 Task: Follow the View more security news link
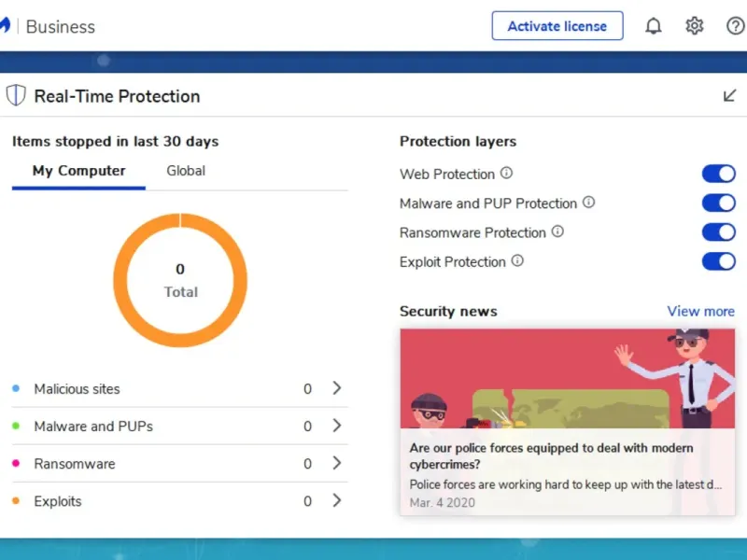point(700,312)
